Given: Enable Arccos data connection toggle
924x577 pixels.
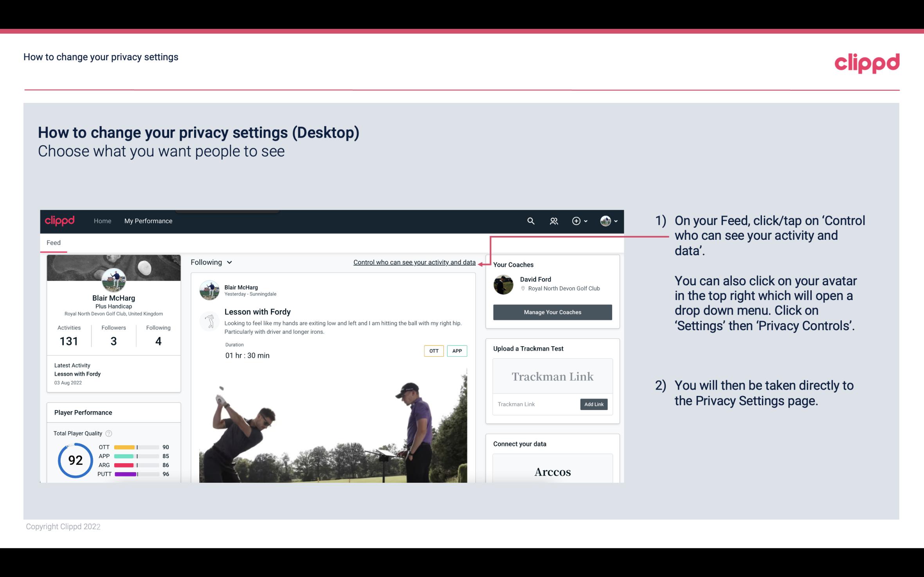Looking at the screenshot, I should [x=552, y=472].
